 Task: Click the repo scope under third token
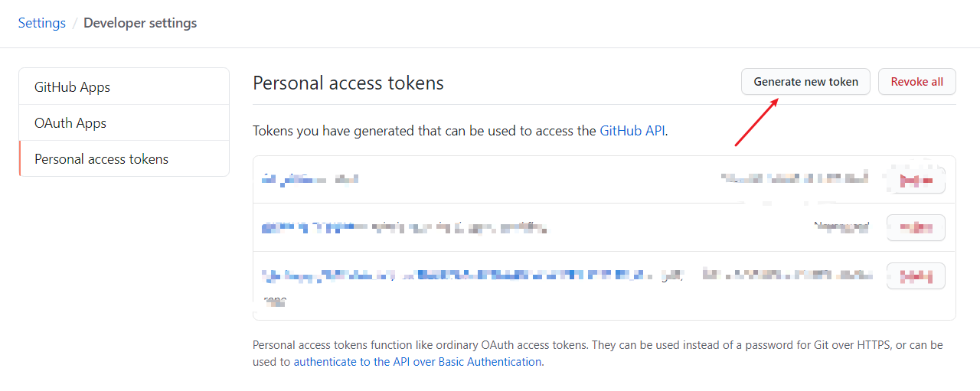coord(275,301)
